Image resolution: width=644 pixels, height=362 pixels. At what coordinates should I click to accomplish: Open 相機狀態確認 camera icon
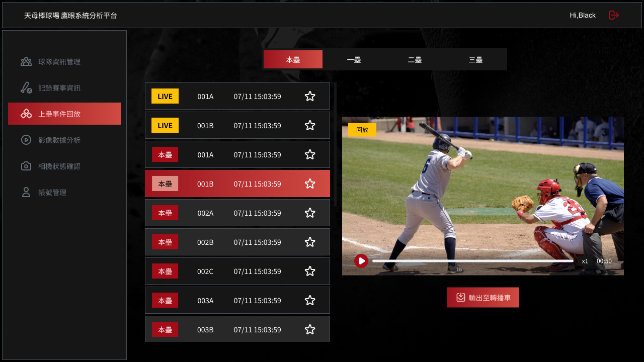coord(26,166)
